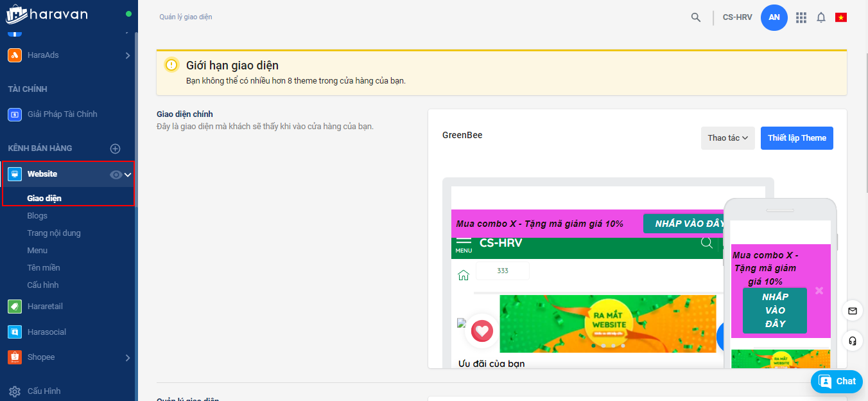Expand the Shopee submenu arrow
This screenshot has height=401, width=868.
(x=128, y=357)
